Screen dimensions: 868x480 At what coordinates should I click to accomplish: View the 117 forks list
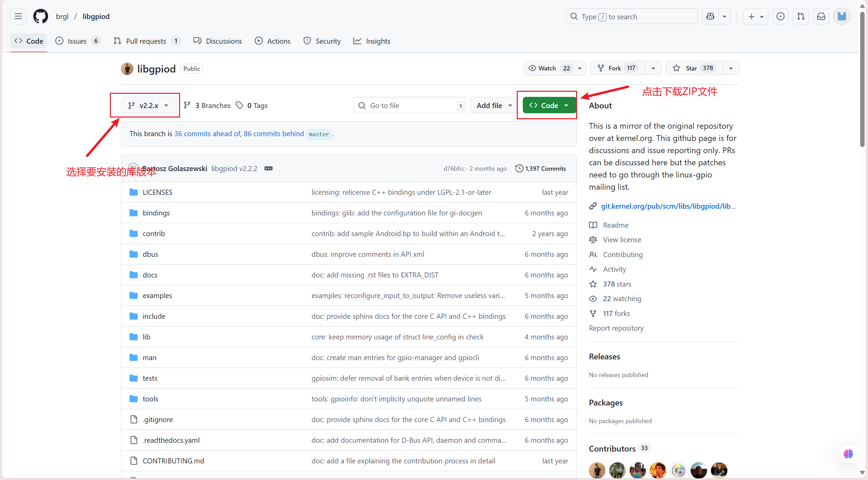click(610, 313)
